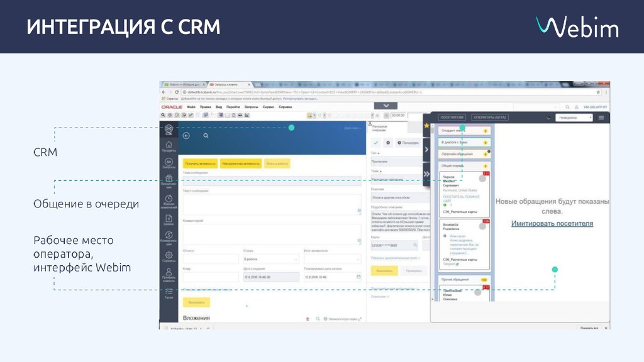The width and height of the screenshot is (644, 362).
Task: Click the Webim hamburger menu icon
Action: tap(601, 118)
